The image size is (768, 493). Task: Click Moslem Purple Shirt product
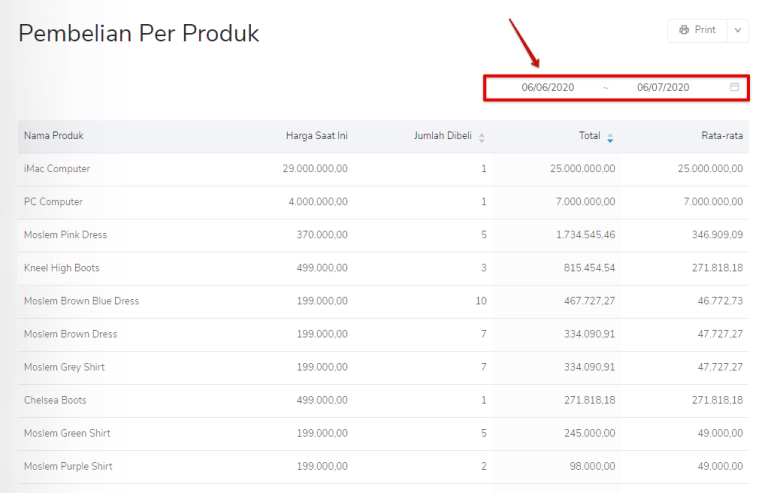tap(68, 466)
